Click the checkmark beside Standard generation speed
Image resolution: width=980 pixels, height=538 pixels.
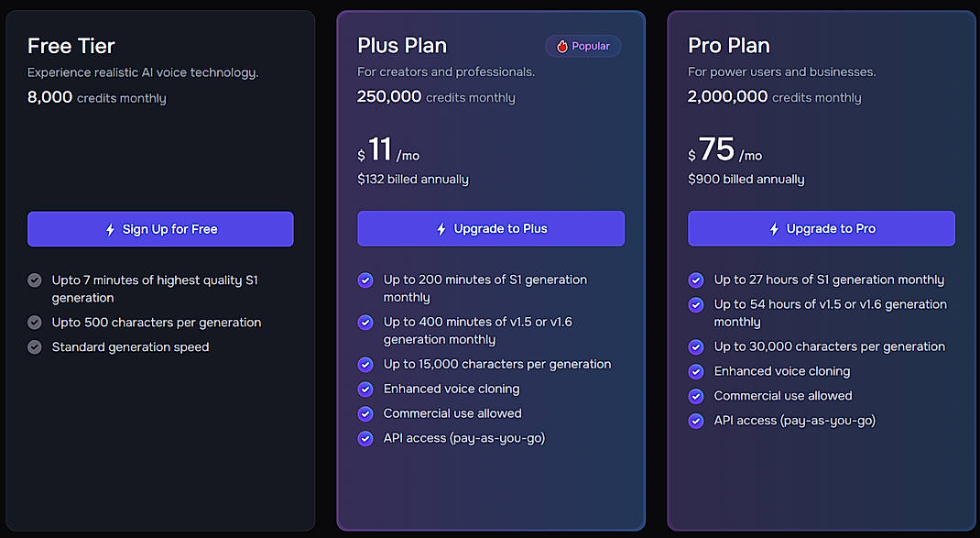pos(35,346)
